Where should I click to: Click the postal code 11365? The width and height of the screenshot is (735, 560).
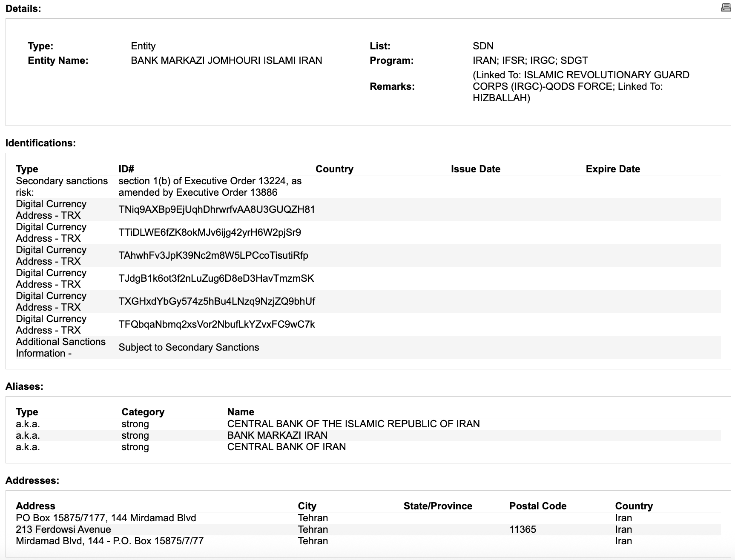523,529
